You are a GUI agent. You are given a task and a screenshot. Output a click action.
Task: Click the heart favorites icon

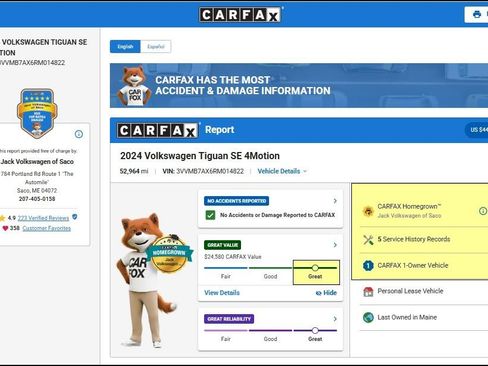pos(5,228)
